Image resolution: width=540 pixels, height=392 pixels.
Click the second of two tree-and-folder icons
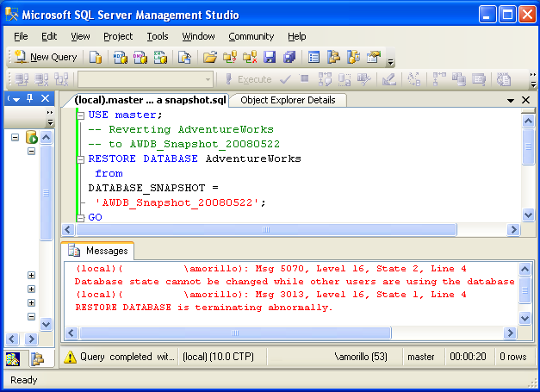353,57
